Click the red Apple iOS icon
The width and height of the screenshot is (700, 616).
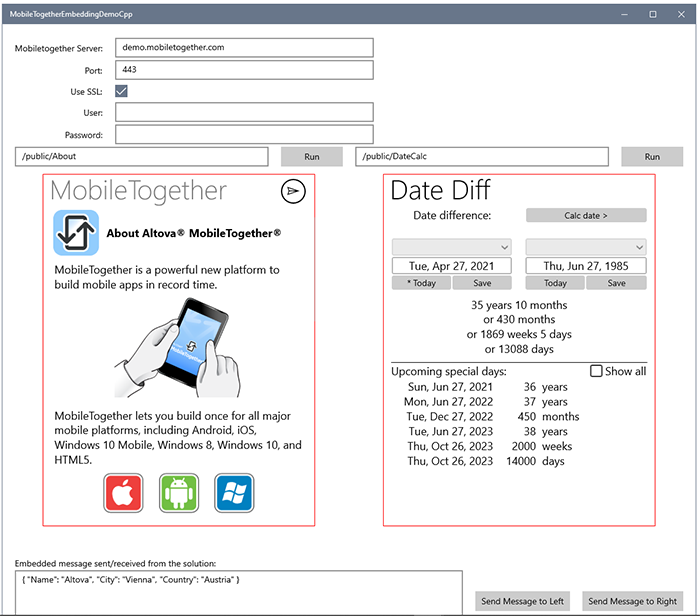(125, 493)
